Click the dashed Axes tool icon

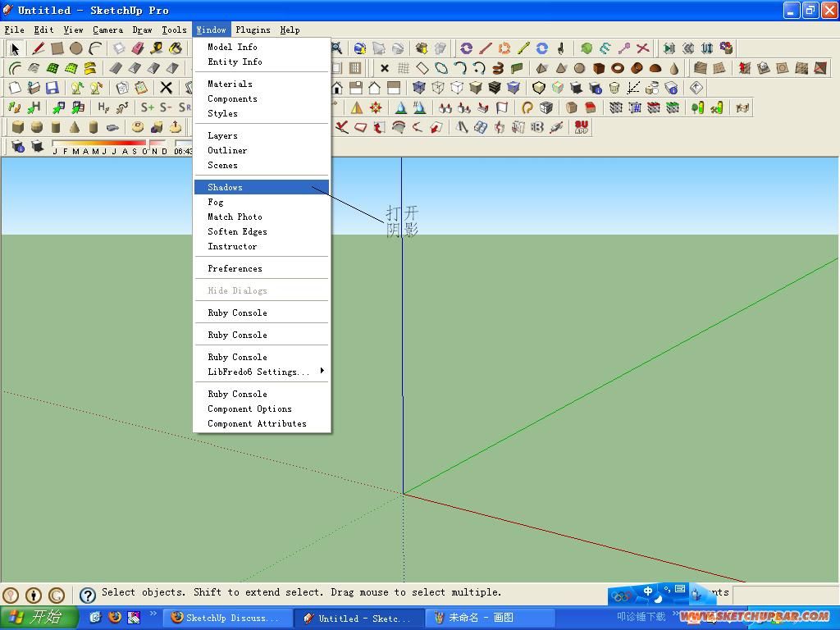click(x=632, y=88)
